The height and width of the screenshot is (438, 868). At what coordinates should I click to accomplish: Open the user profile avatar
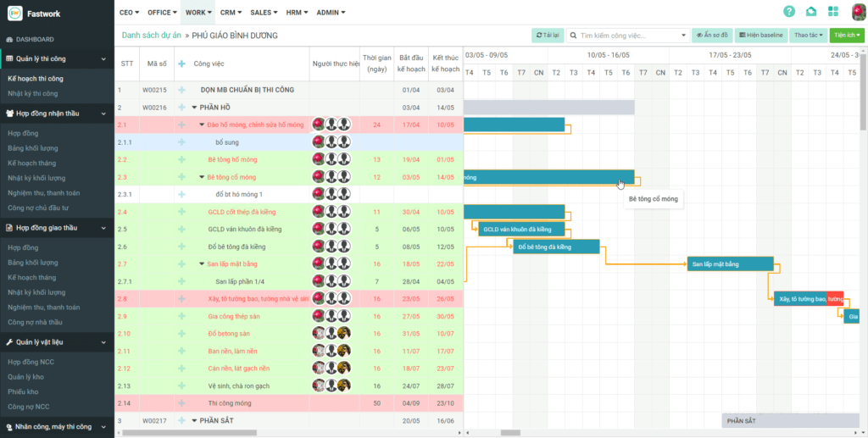point(859,12)
